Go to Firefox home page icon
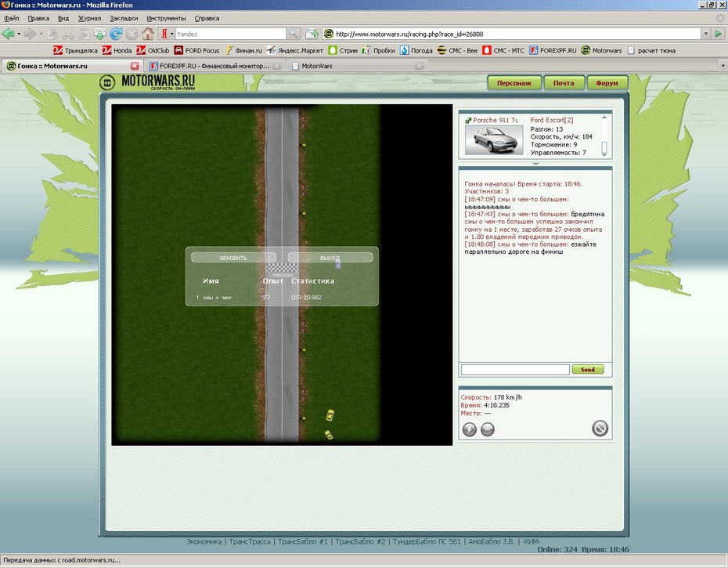 coord(148,34)
